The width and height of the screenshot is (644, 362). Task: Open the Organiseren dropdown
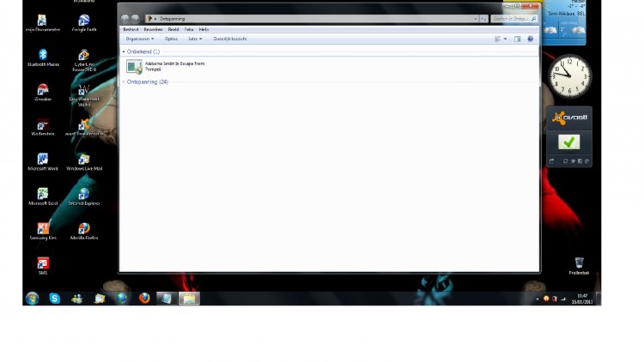[x=140, y=39]
